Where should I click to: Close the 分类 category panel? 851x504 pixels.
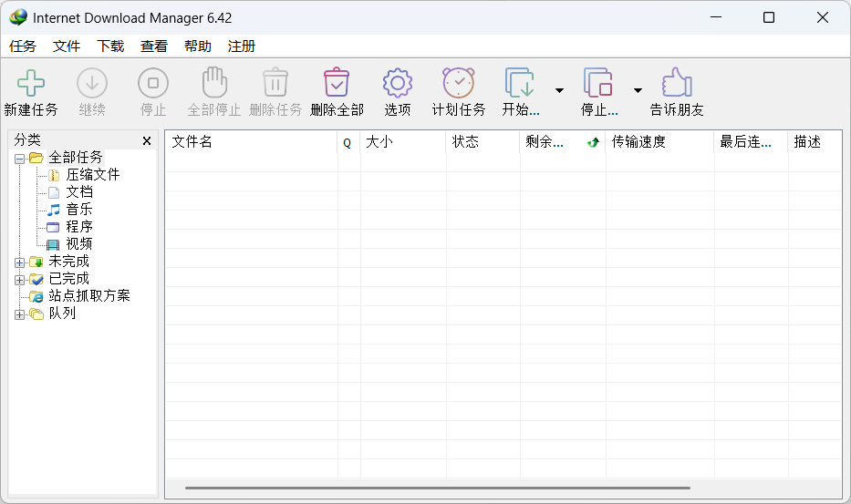coord(147,141)
